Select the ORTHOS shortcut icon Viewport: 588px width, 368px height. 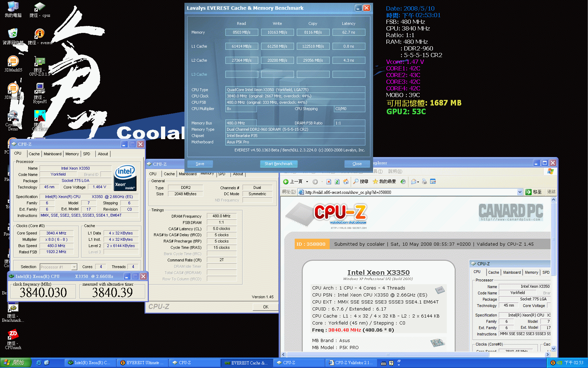(x=40, y=121)
